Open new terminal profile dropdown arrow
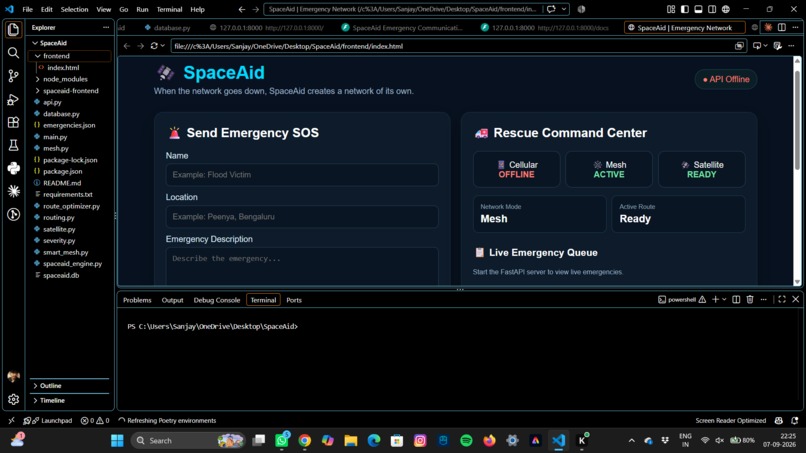 click(724, 299)
